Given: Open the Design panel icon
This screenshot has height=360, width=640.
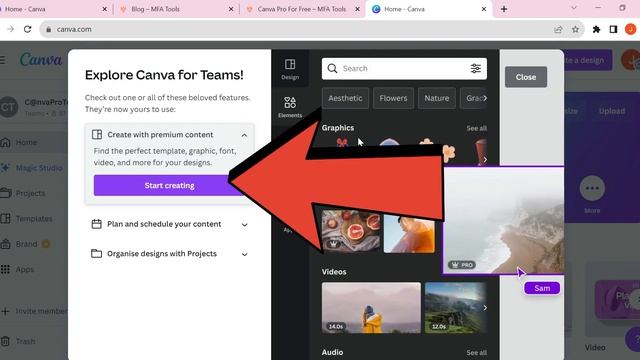Looking at the screenshot, I should click(x=290, y=69).
